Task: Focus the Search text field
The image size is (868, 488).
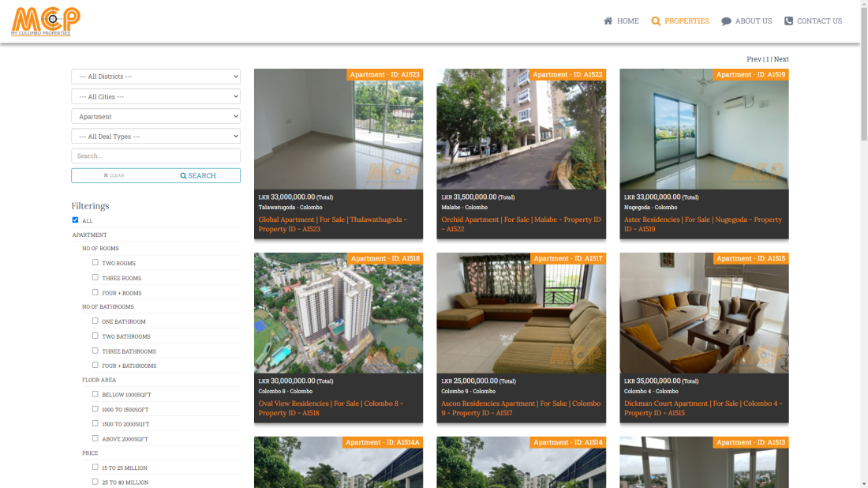Action: (155, 156)
